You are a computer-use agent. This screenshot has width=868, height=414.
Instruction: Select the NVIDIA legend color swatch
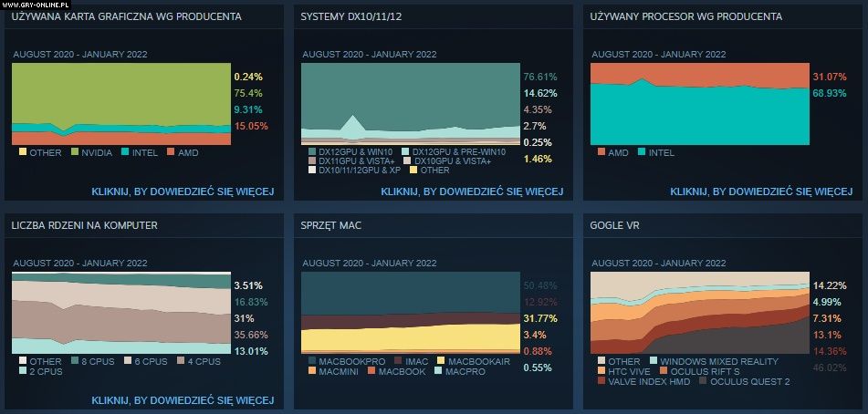[x=77, y=152]
